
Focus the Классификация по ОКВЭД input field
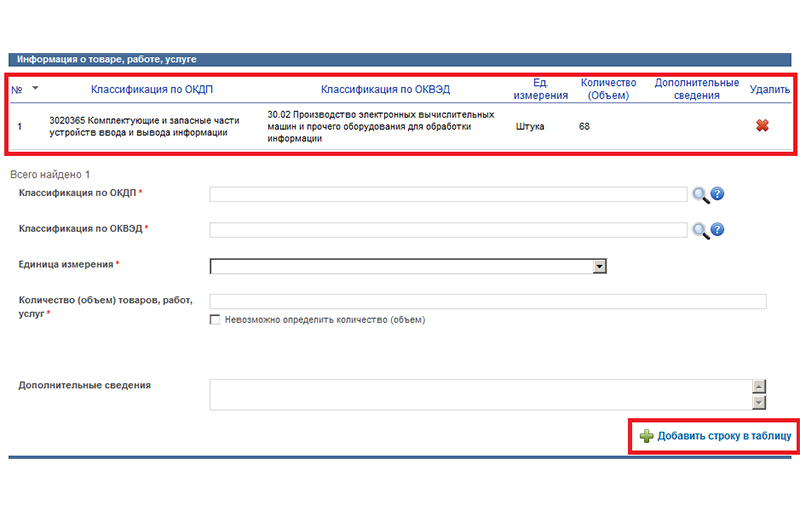(448, 230)
